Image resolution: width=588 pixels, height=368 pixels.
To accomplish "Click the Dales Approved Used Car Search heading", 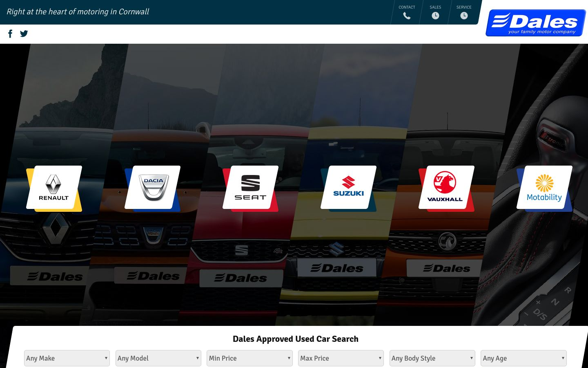I will [296, 339].
